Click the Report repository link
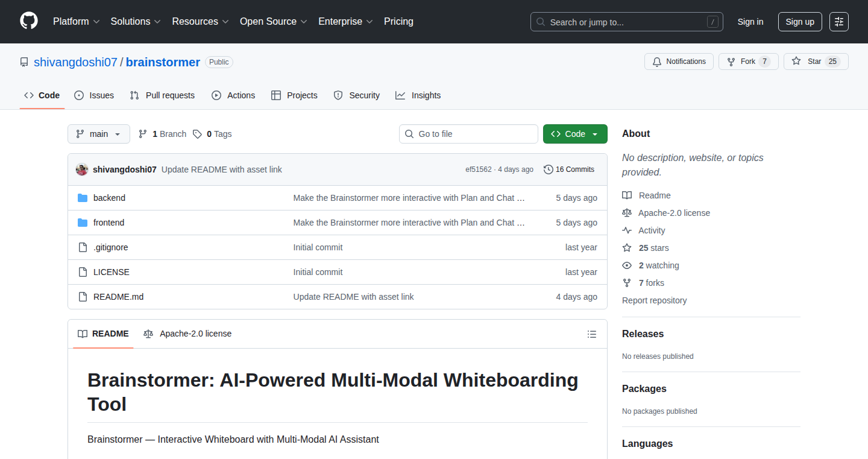Viewport: 868px width, 459px height. pos(654,300)
